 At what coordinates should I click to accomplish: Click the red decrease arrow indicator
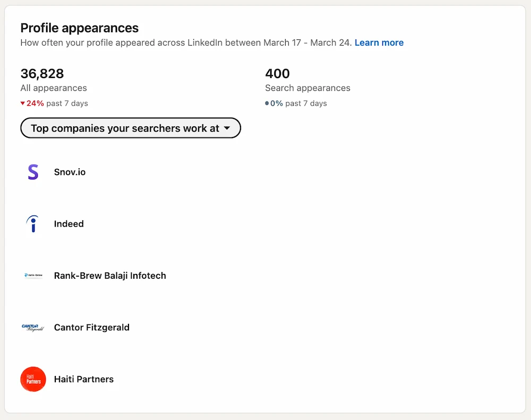point(23,103)
